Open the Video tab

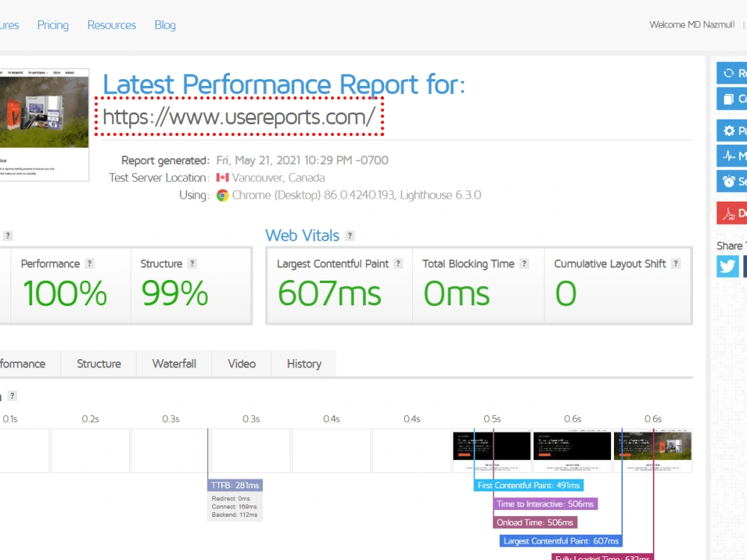pos(241,364)
